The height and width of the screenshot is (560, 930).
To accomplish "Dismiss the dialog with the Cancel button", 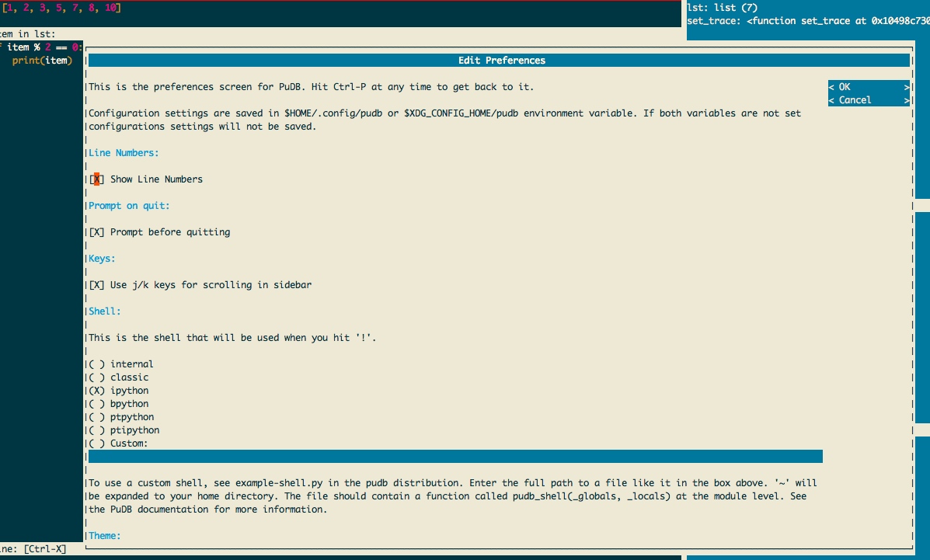I will (x=869, y=100).
